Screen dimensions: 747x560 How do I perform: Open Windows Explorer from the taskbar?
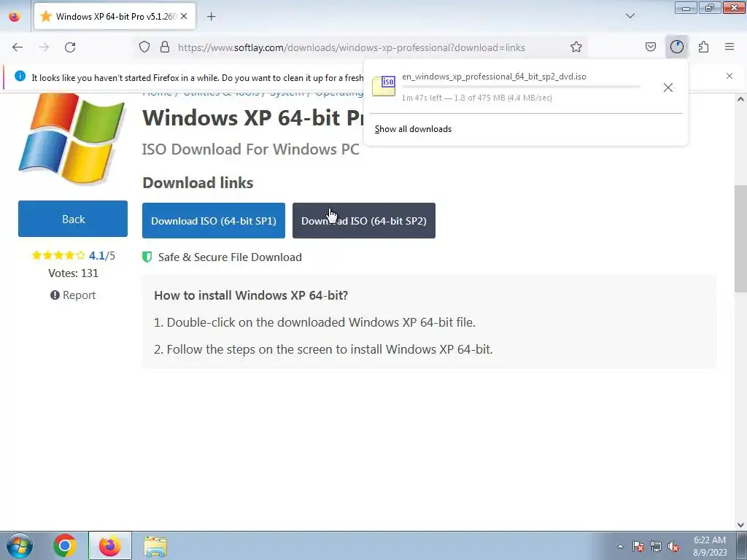tap(155, 546)
